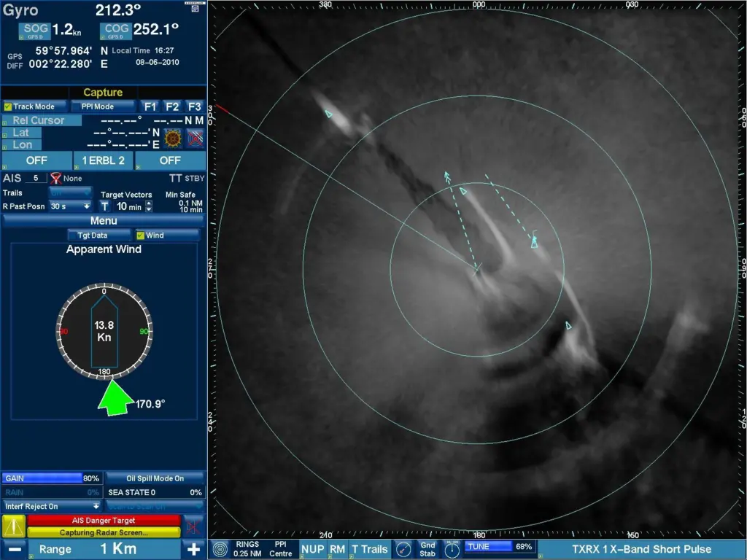Toggle Oil Spill Mode On button

[155, 478]
